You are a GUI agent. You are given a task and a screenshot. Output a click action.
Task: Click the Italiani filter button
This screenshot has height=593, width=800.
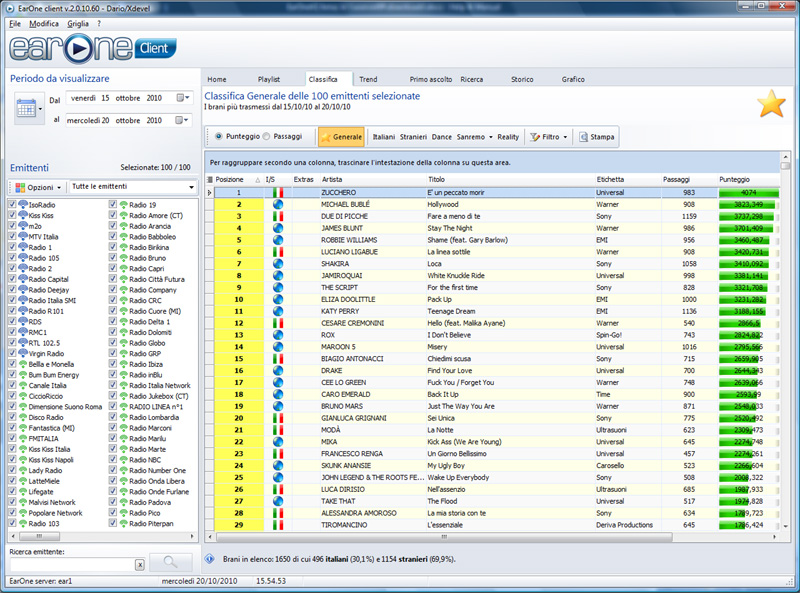(384, 137)
